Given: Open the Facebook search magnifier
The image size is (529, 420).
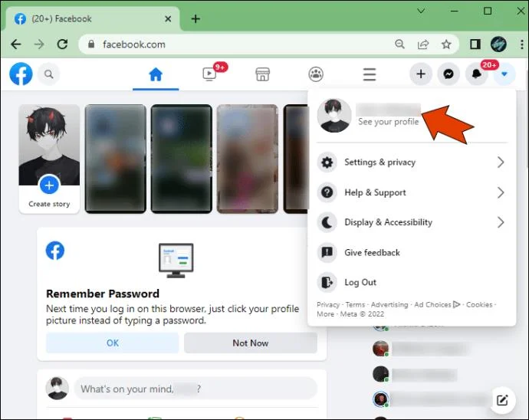Looking at the screenshot, I should point(49,74).
